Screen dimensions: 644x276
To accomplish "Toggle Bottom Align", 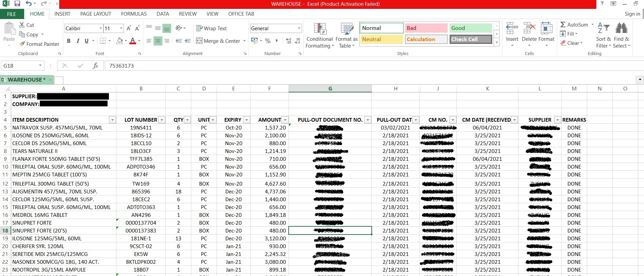I will [167, 29].
